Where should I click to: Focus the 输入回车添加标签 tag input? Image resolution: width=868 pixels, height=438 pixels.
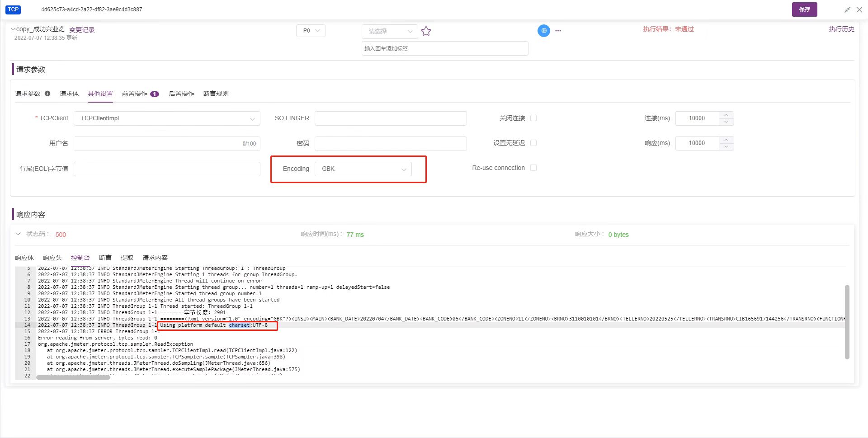click(445, 48)
